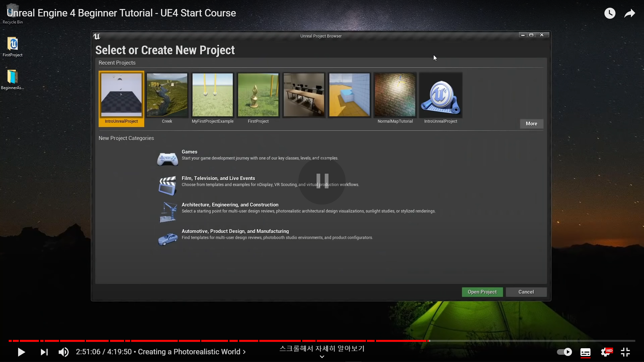The image size is (644, 362).
Task: Click the Share arrow icon
Action: (630, 13)
